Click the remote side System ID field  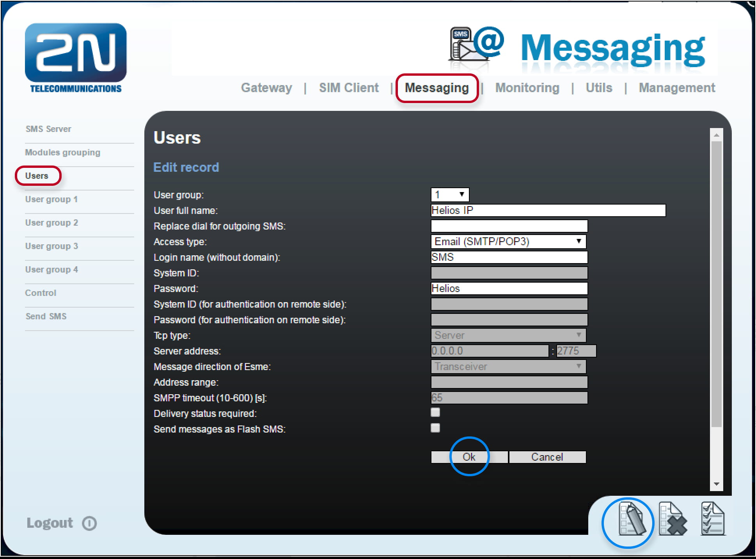tap(509, 304)
